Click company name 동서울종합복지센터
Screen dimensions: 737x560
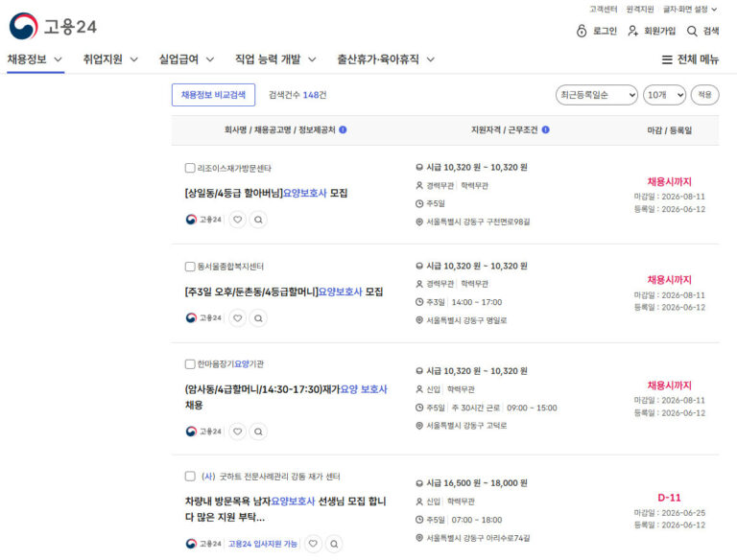[230, 267]
